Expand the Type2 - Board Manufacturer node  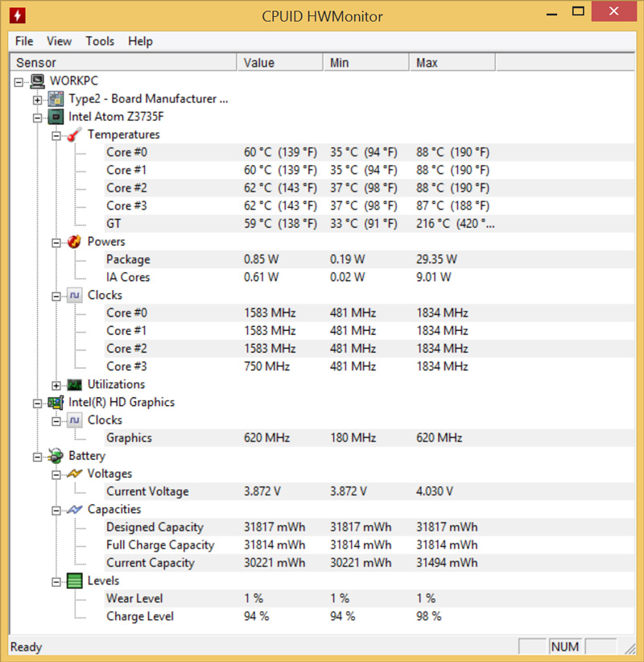pyautogui.click(x=37, y=99)
